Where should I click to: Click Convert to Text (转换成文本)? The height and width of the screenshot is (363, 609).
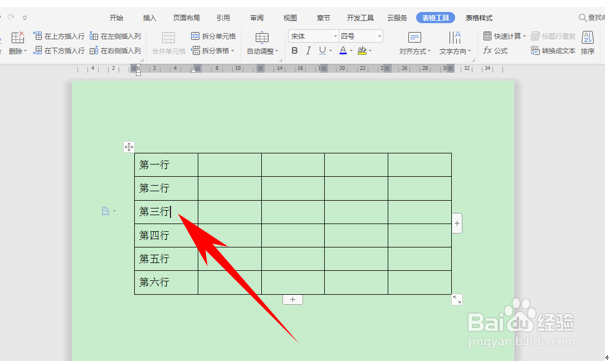(553, 50)
